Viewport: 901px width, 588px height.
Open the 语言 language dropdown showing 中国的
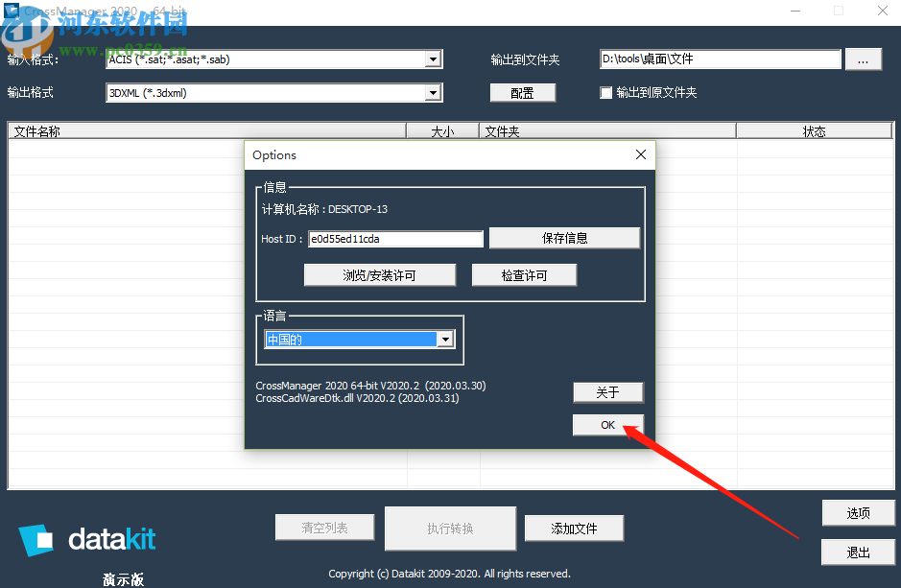coord(445,339)
